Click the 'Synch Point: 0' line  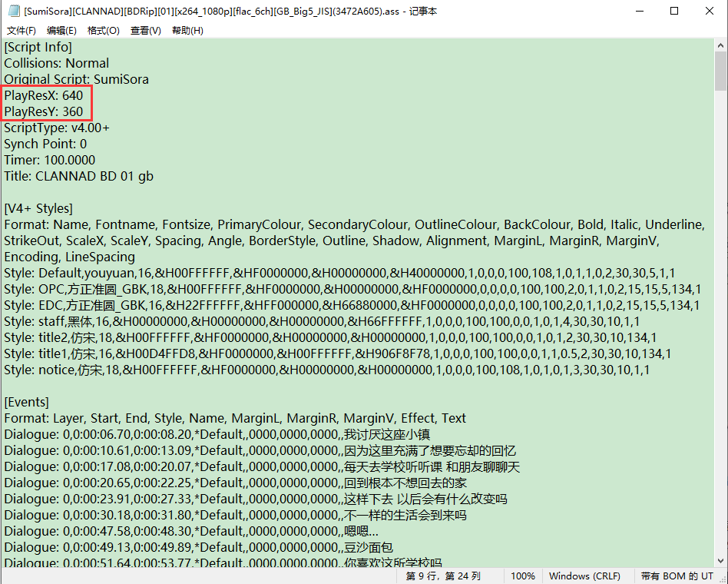pyautogui.click(x=45, y=144)
